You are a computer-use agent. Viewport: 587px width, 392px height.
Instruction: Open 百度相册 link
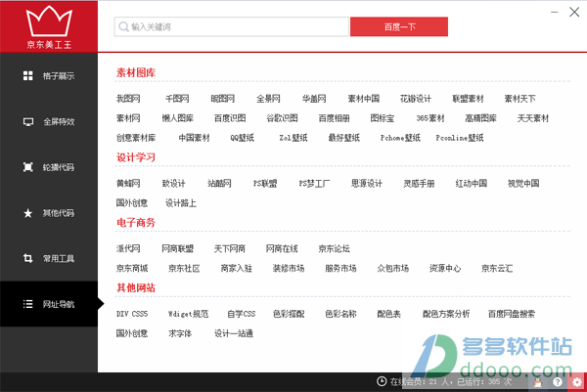pos(334,118)
